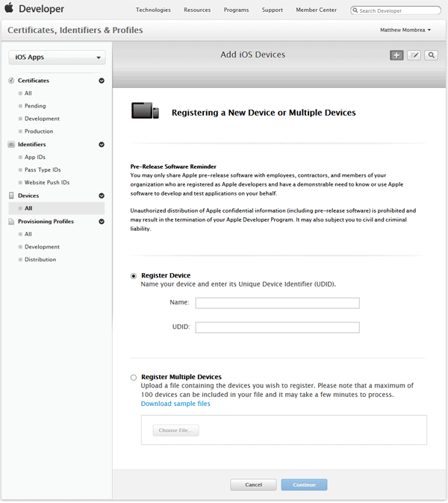Click the Search Developer field
The image size is (448, 503).
click(x=396, y=10)
